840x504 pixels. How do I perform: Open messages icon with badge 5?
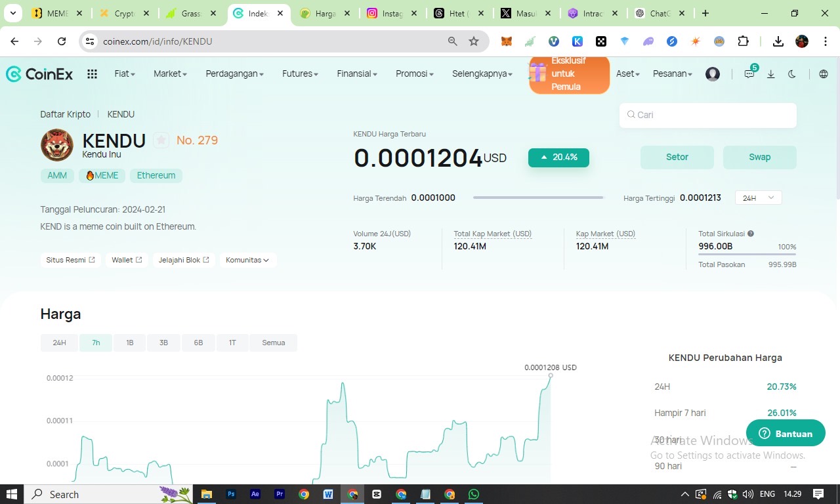[x=750, y=73]
